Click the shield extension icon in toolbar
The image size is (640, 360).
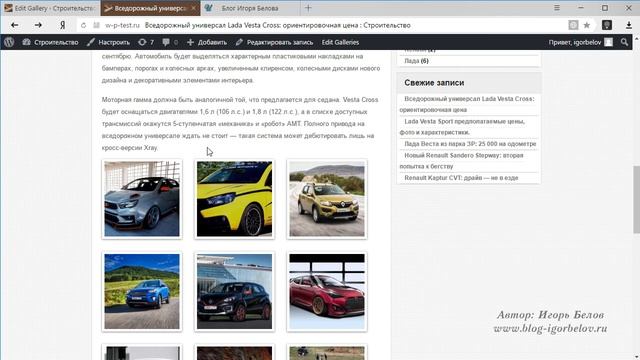607,25
